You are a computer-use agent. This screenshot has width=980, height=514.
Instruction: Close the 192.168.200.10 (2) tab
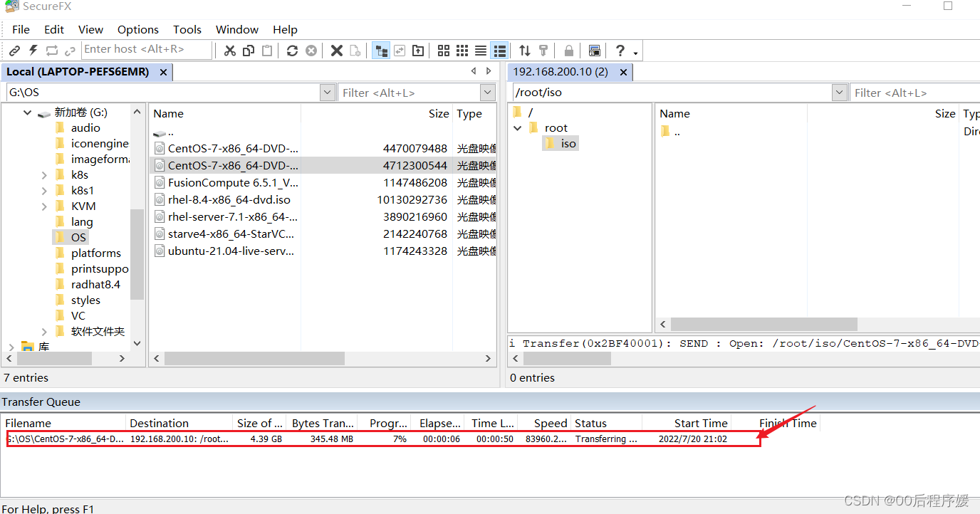pos(623,72)
